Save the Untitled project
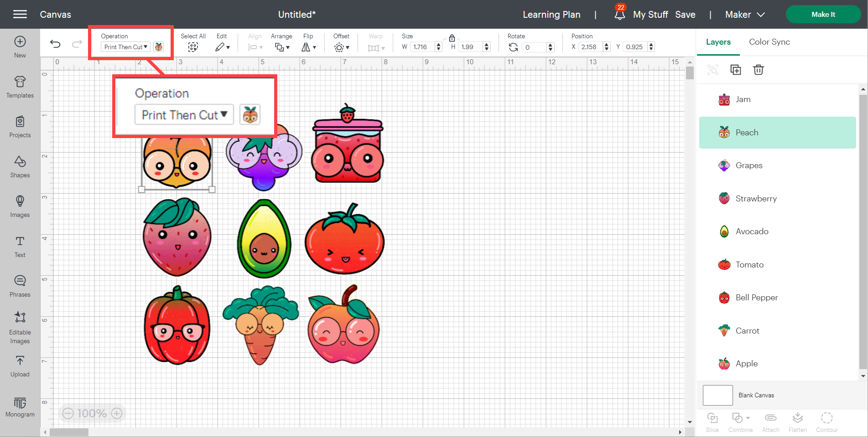868x437 pixels. tap(685, 14)
